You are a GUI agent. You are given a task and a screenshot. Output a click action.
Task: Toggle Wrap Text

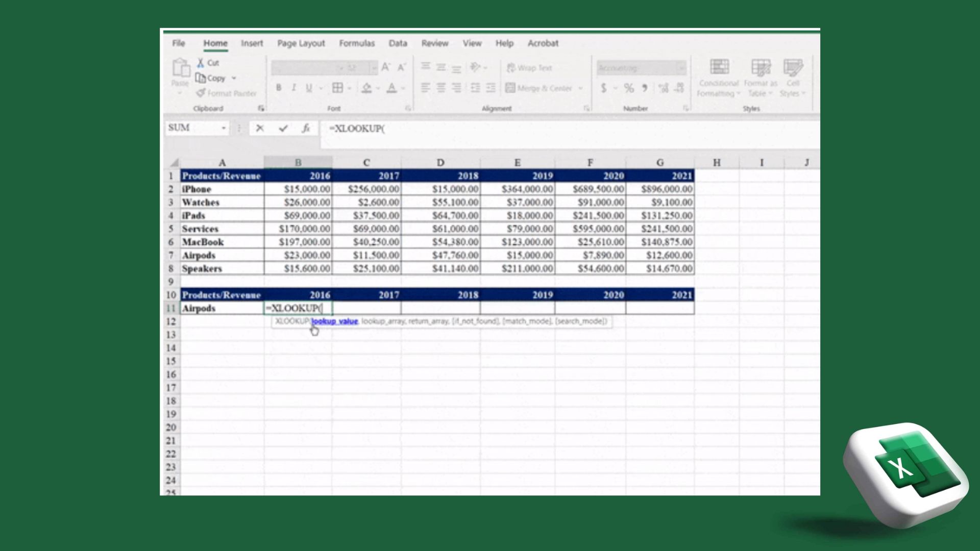point(529,67)
